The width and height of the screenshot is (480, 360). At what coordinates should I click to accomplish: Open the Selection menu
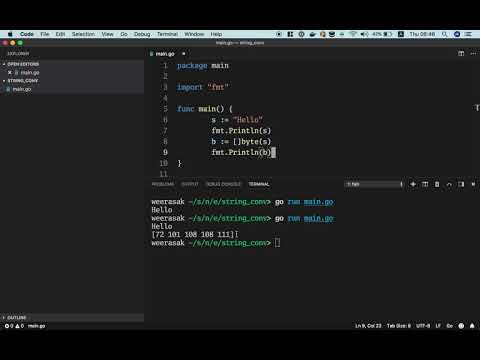point(83,34)
